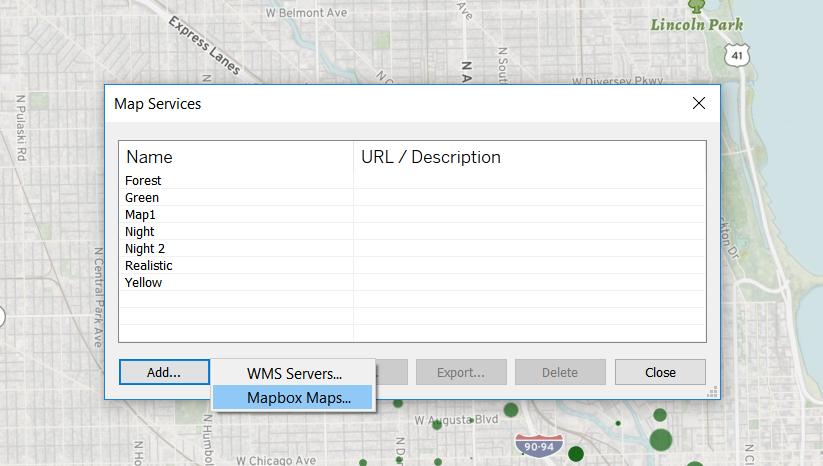The width and height of the screenshot is (823, 466).
Task: Select the Yellow map row
Action: pyautogui.click(x=412, y=282)
